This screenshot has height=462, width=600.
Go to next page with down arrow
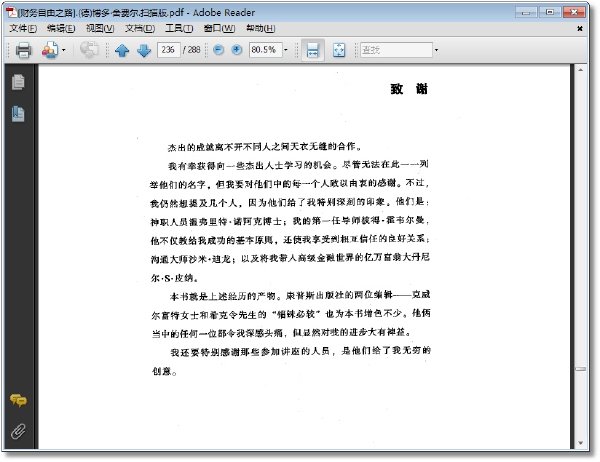pyautogui.click(x=144, y=50)
